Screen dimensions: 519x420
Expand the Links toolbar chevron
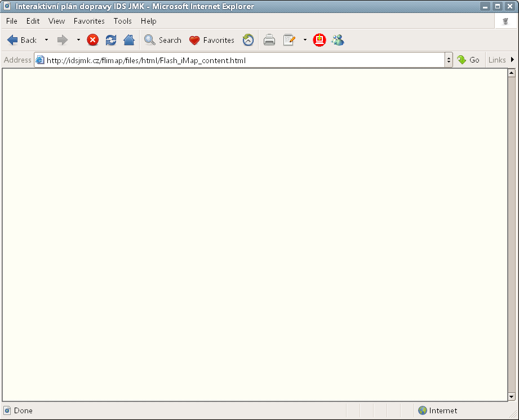tap(512, 60)
